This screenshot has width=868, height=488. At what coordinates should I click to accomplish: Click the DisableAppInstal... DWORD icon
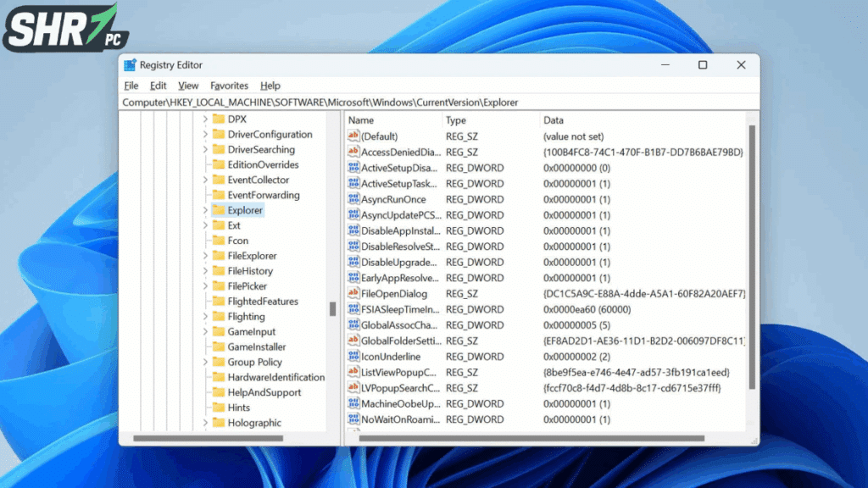pyautogui.click(x=353, y=230)
